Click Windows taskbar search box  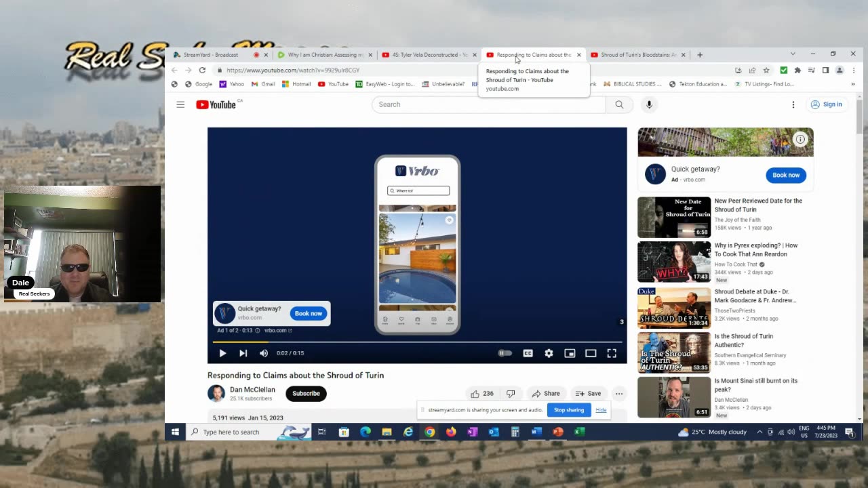pos(248,432)
